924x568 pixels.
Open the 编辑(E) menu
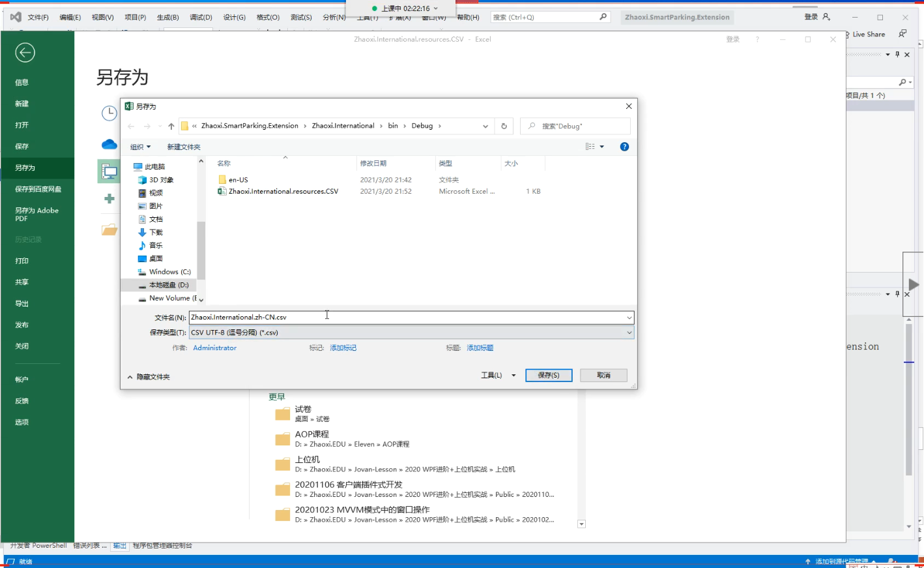(70, 18)
